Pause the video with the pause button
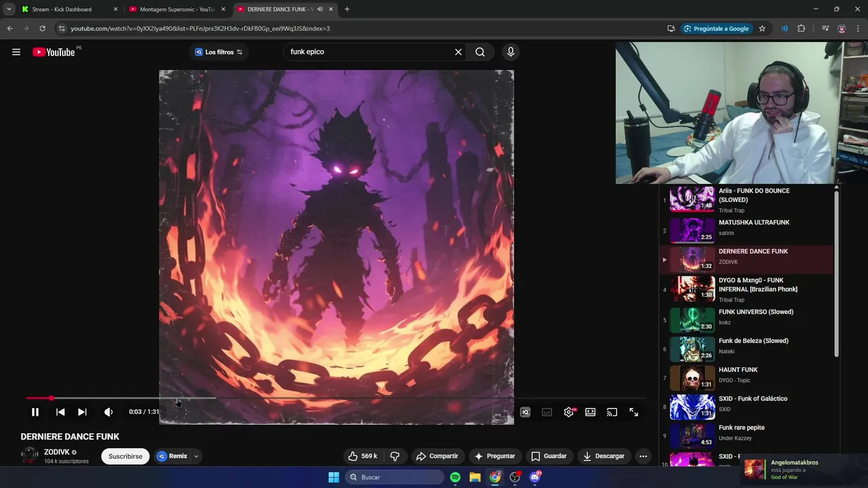This screenshot has width=868, height=488. click(x=35, y=412)
